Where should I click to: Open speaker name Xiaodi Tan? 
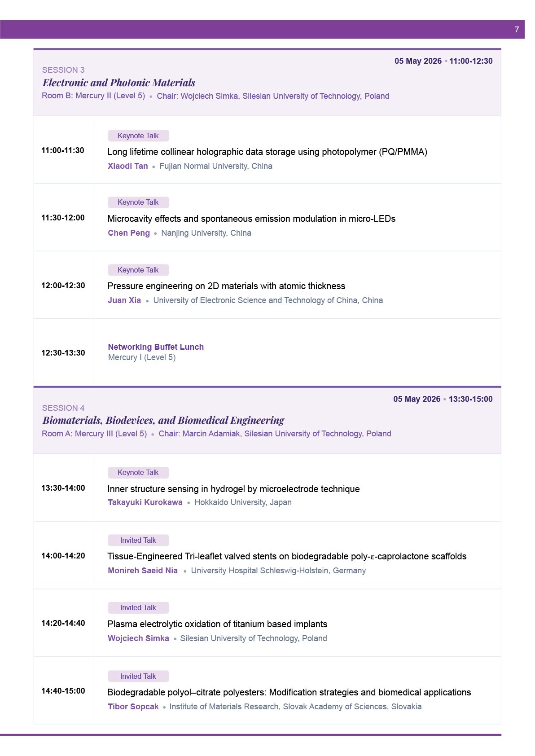(128, 166)
